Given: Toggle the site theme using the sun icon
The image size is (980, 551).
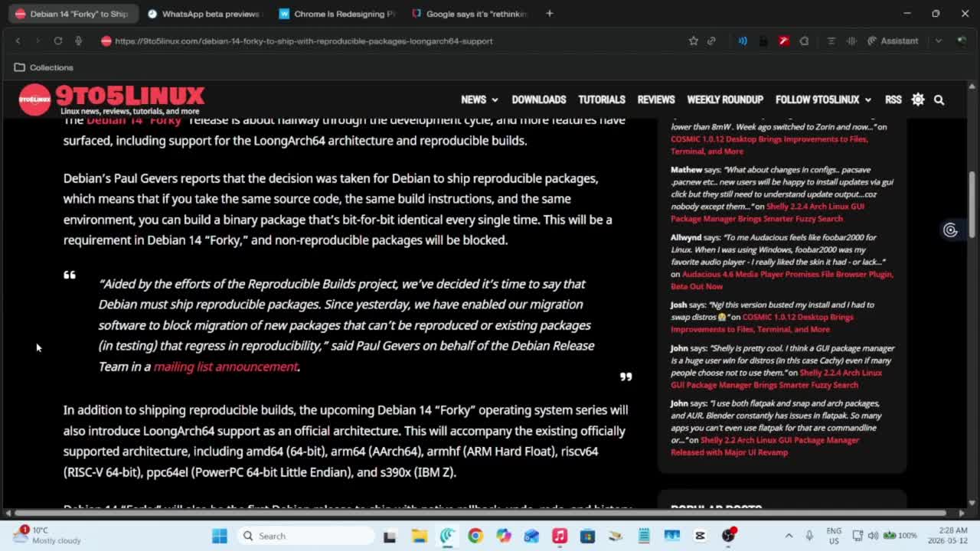Looking at the screenshot, I should [x=918, y=99].
